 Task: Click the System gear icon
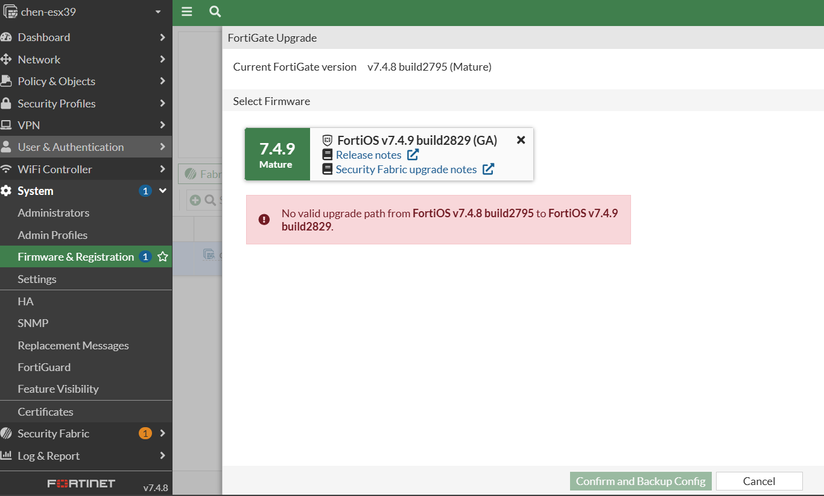pos(6,191)
